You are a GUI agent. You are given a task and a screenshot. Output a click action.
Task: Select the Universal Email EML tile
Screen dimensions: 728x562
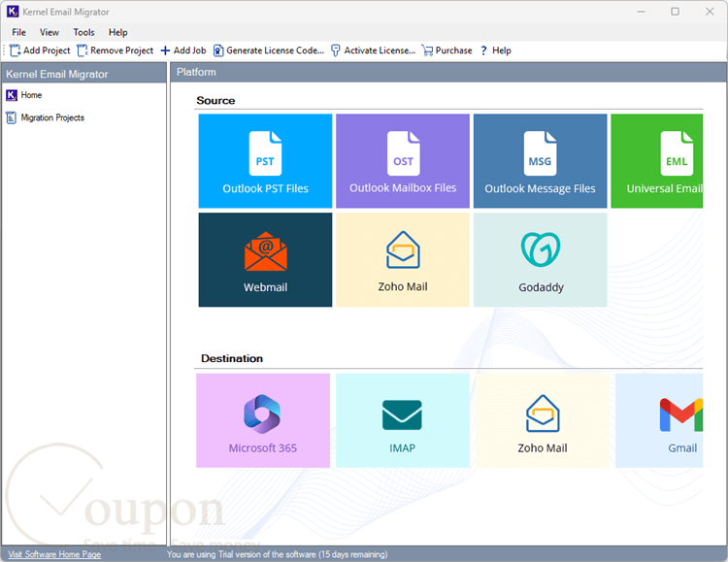[656, 161]
